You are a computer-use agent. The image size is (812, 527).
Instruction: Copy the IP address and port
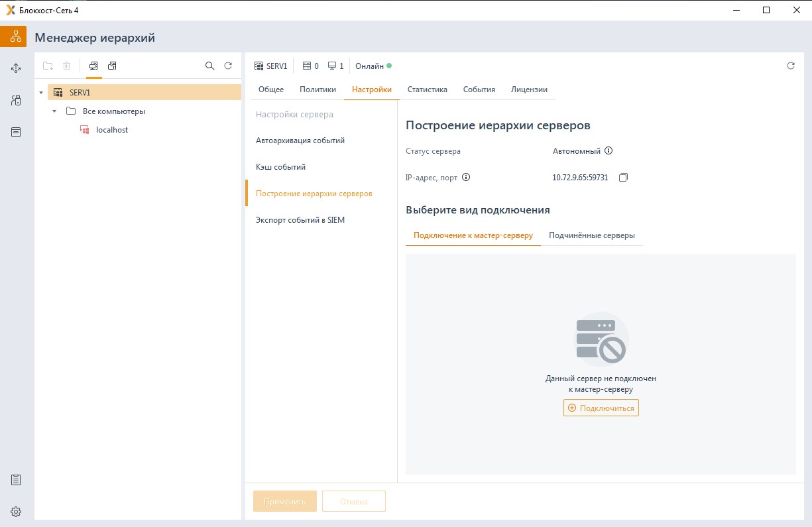tap(623, 178)
